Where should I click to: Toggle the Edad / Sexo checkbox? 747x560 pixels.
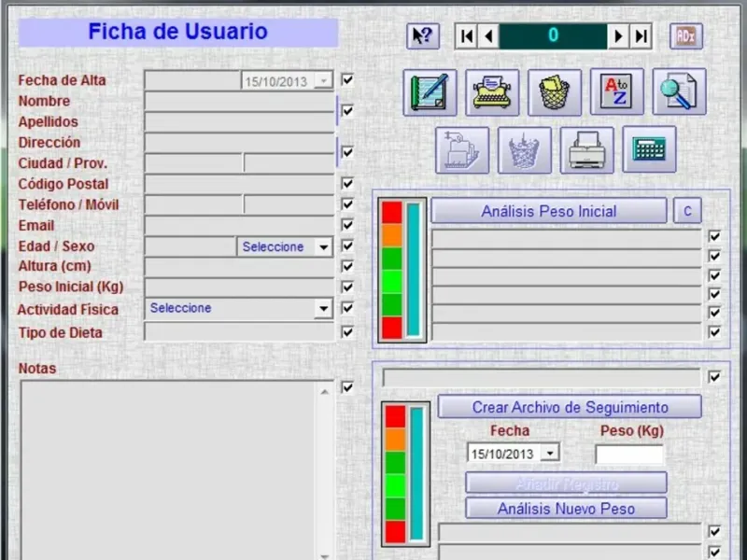347,245
